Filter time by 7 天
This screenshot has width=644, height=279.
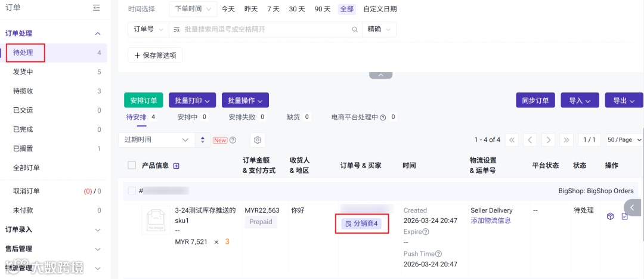click(273, 9)
